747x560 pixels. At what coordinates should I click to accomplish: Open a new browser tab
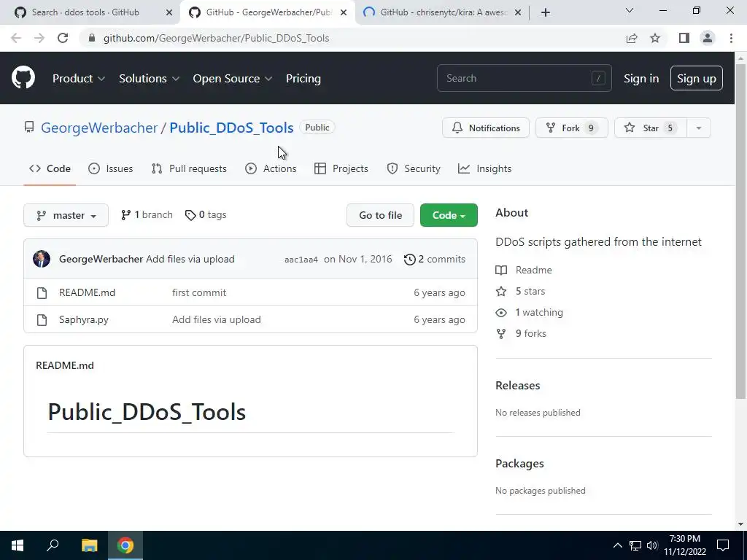pos(546,12)
